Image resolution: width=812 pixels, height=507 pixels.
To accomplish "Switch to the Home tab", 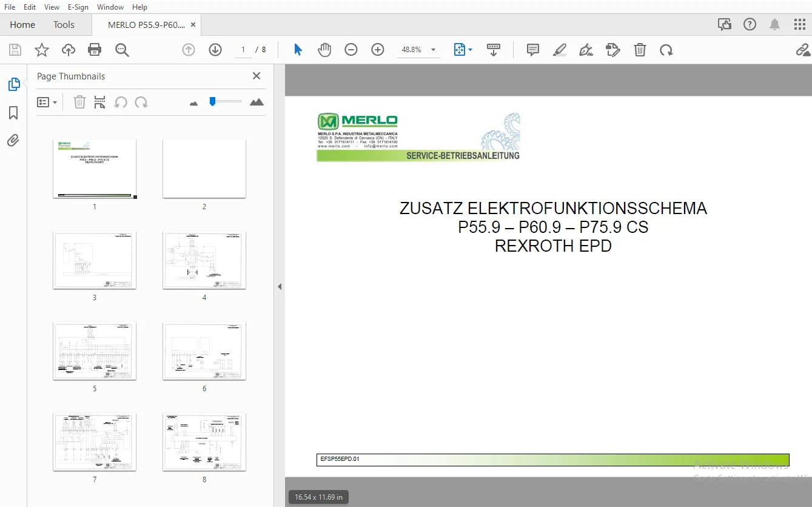I will [x=22, y=25].
